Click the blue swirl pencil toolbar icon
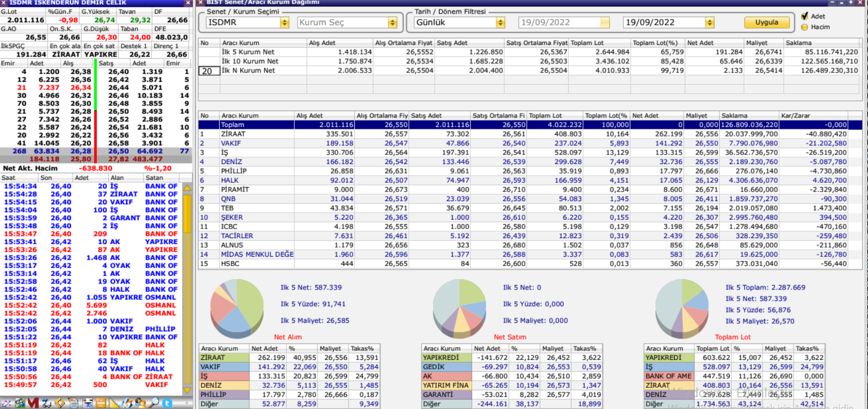This screenshot has height=409, width=868. (127, 403)
